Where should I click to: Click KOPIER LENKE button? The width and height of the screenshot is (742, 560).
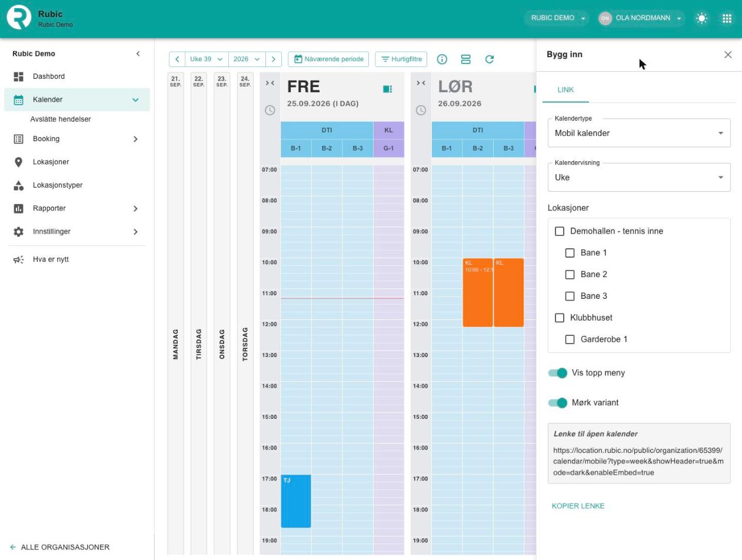(x=578, y=506)
